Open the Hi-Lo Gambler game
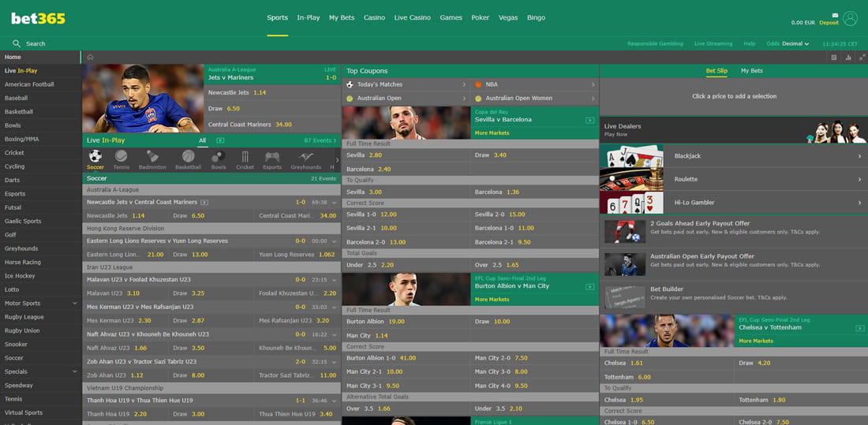868x425 pixels. pos(734,203)
